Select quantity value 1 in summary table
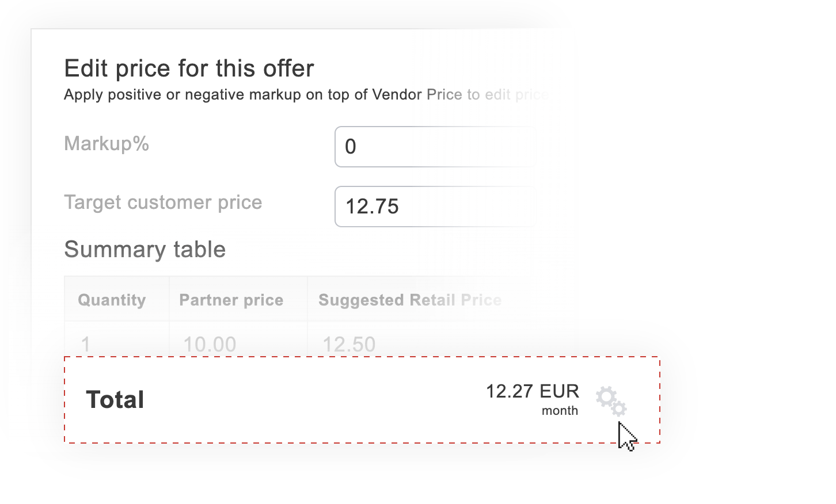The height and width of the screenshot is (504, 836). pyautogui.click(x=85, y=343)
